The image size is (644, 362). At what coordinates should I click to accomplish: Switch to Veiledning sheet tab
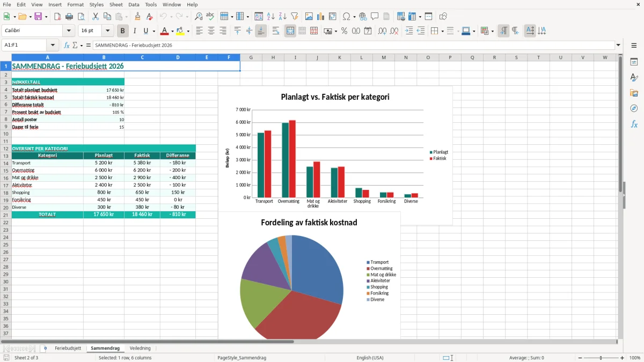coord(140,348)
